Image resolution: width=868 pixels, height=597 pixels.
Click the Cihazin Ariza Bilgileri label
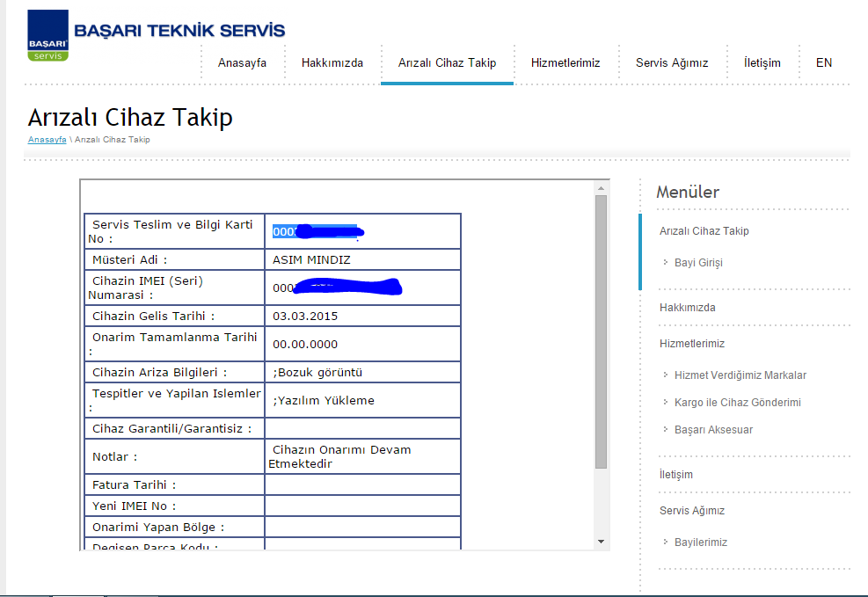159,373
